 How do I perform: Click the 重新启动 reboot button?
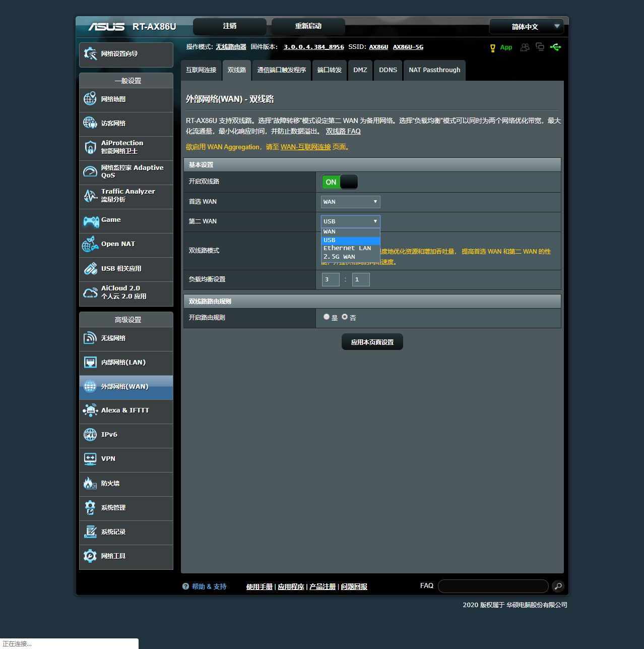(308, 26)
